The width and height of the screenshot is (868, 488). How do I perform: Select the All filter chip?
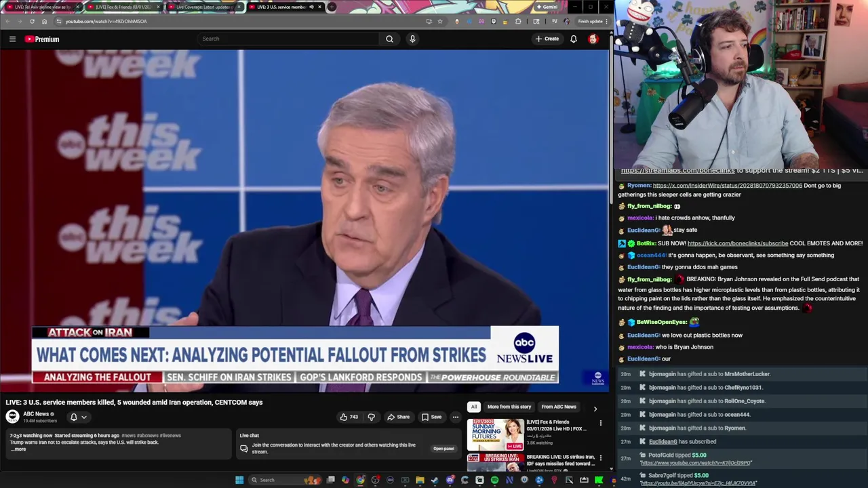coord(474,407)
